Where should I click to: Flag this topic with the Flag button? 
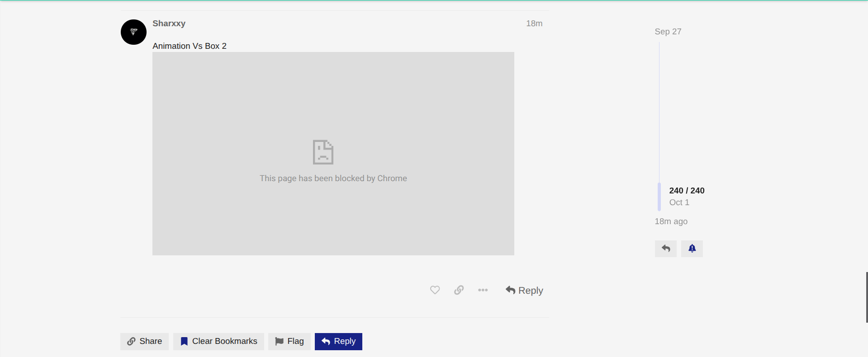click(289, 341)
